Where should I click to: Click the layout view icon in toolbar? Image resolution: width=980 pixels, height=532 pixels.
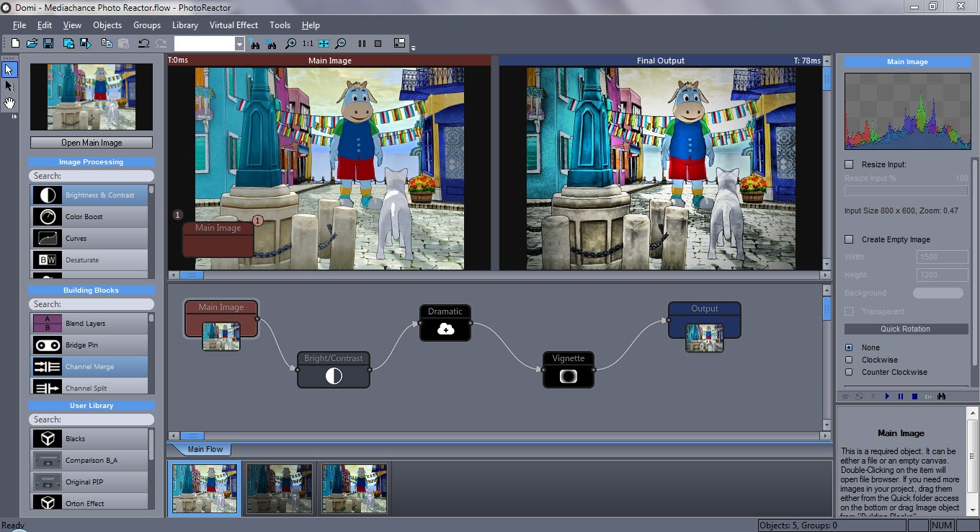coord(399,44)
